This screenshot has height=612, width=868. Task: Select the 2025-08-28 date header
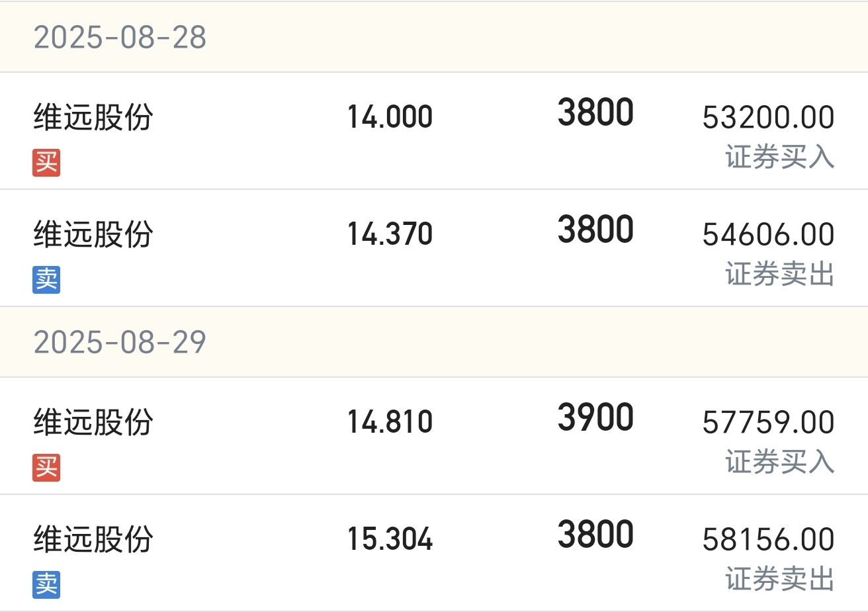(x=434, y=37)
